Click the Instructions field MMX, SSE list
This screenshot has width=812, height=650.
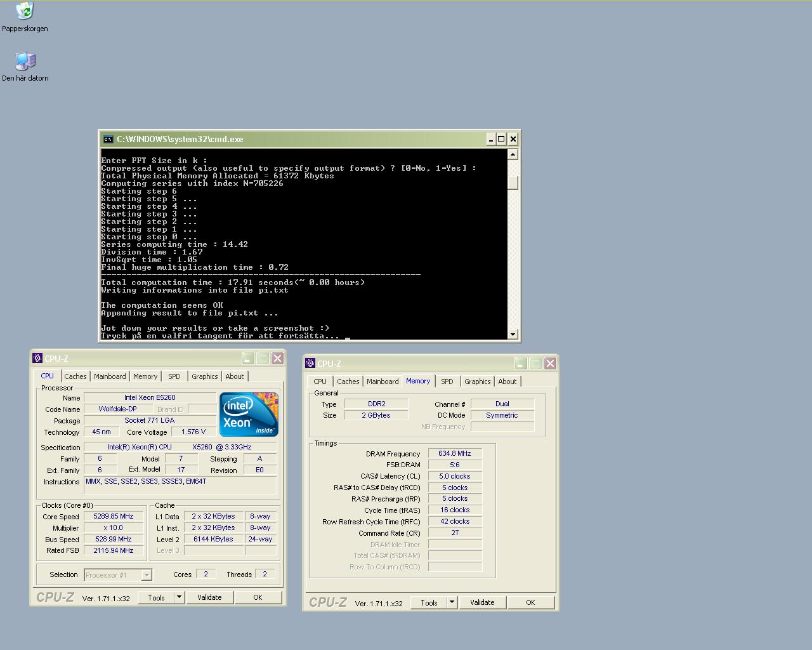click(180, 484)
